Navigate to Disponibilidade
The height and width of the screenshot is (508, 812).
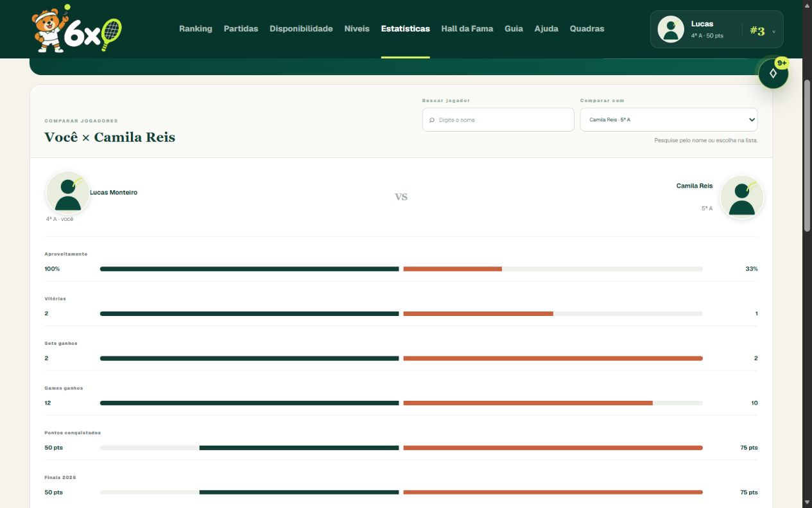point(301,29)
